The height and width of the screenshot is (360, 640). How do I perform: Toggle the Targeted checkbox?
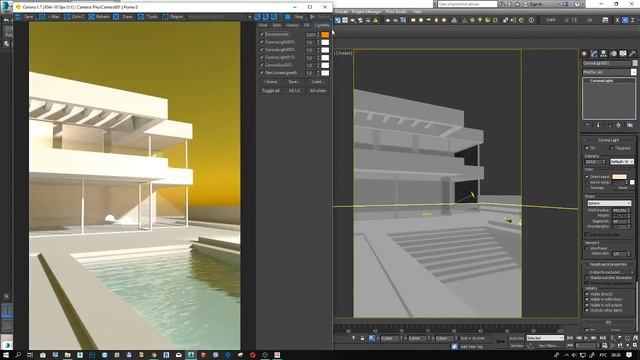pyautogui.click(x=611, y=148)
